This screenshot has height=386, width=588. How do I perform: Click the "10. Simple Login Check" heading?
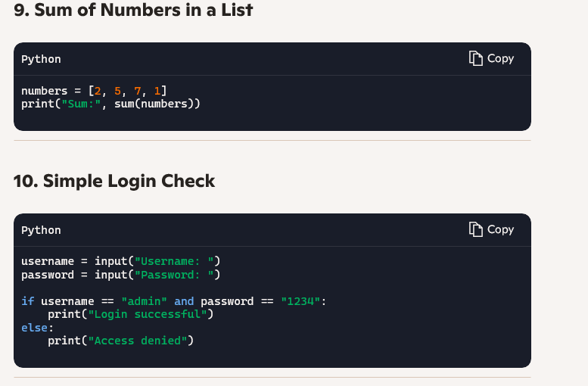pyautogui.click(x=114, y=181)
